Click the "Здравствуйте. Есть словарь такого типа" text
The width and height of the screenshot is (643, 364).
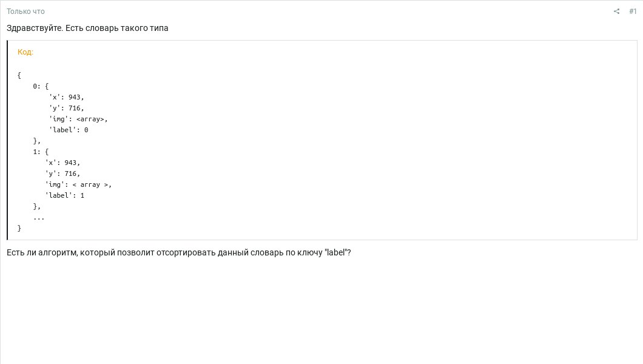87,29
